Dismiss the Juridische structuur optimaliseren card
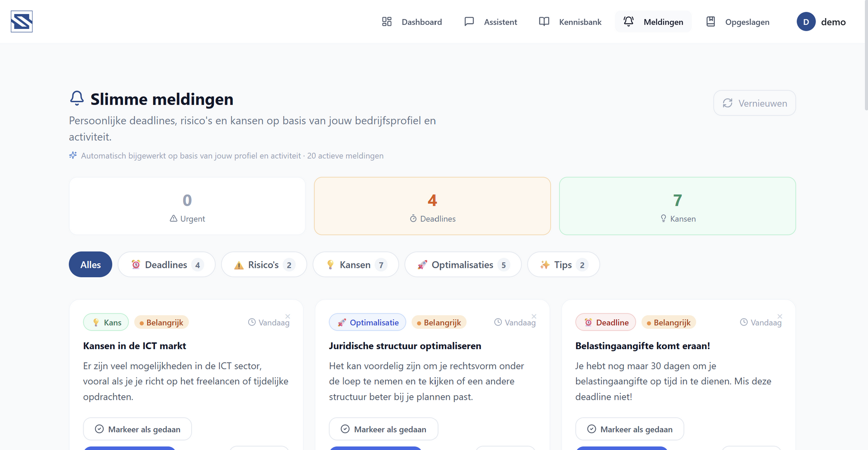The height and width of the screenshot is (450, 868). click(x=534, y=317)
